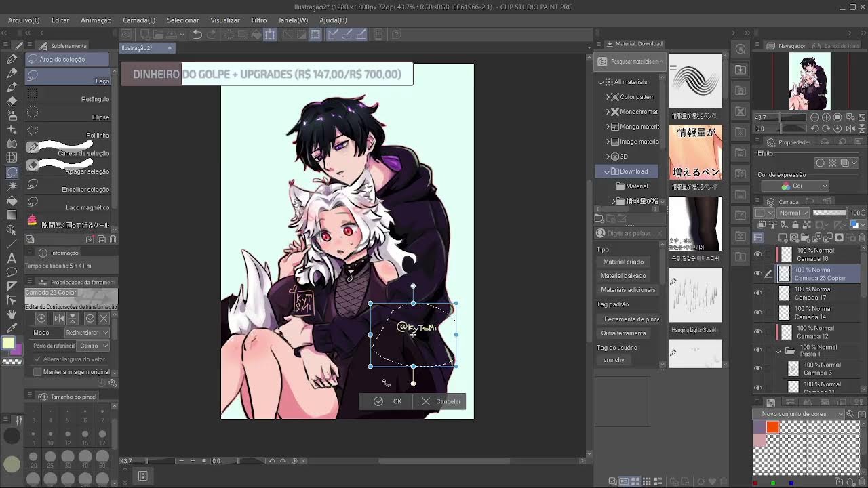Toggle visibility of folder Pasta 1

tap(758, 350)
